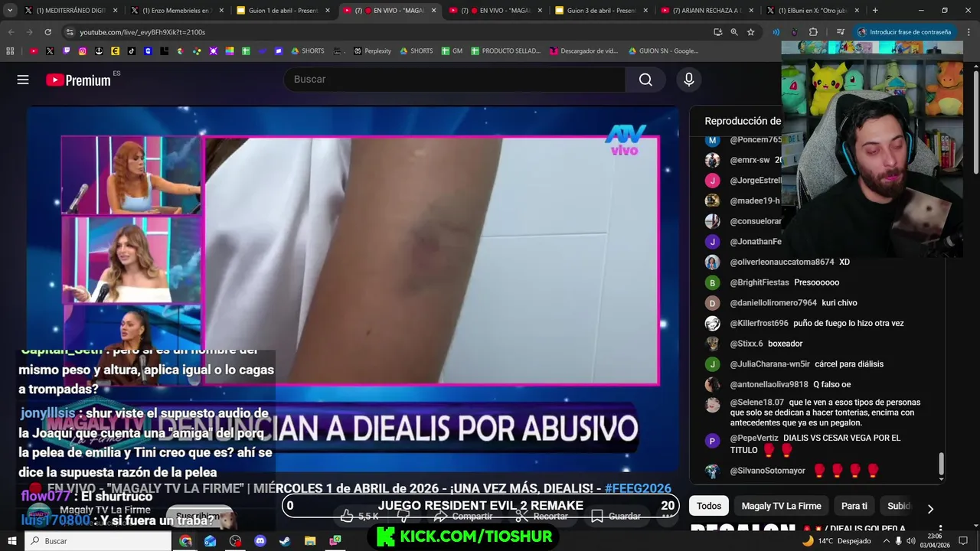Click the live chat scrollbar thumb
The width and height of the screenshot is (980, 551).
[941, 464]
